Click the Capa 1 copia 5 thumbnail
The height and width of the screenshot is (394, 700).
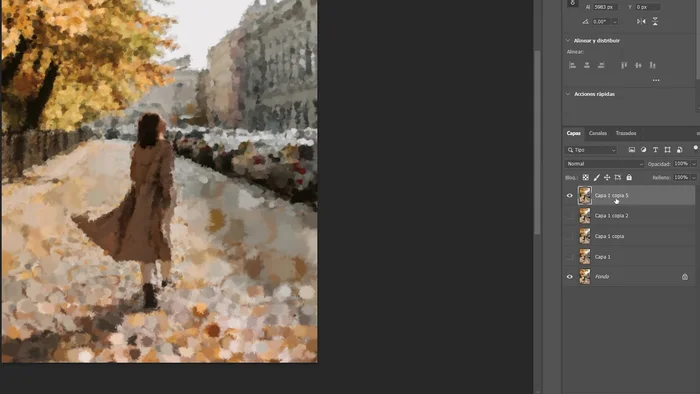click(x=585, y=195)
